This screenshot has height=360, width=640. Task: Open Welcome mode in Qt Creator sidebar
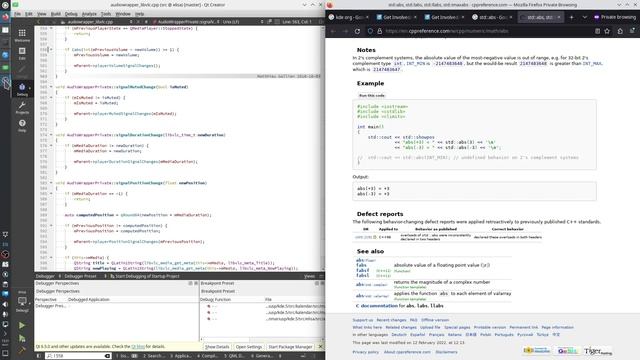click(x=22, y=35)
